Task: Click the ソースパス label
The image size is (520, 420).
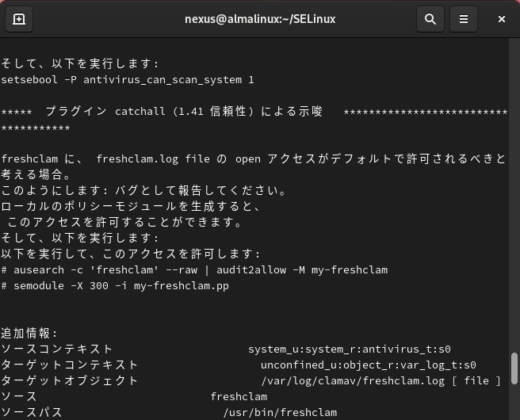Action: click(32, 412)
